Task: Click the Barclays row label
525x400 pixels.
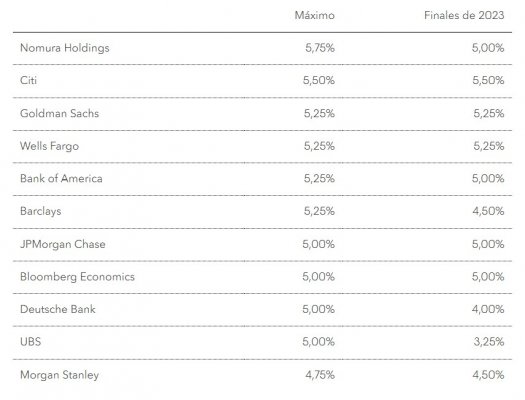Action: (41, 211)
